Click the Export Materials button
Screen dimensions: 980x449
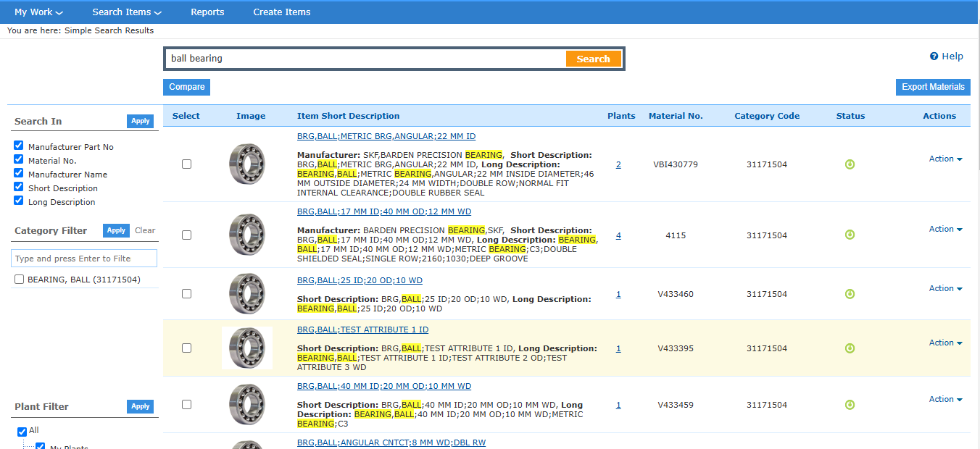click(x=933, y=87)
